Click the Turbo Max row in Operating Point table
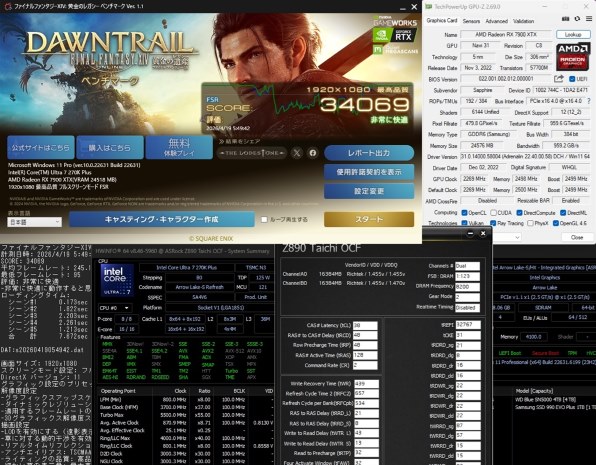 [x=186, y=415]
